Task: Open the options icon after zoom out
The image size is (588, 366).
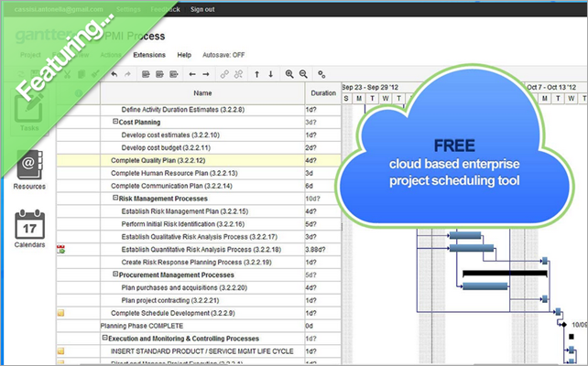Action: coord(321,74)
